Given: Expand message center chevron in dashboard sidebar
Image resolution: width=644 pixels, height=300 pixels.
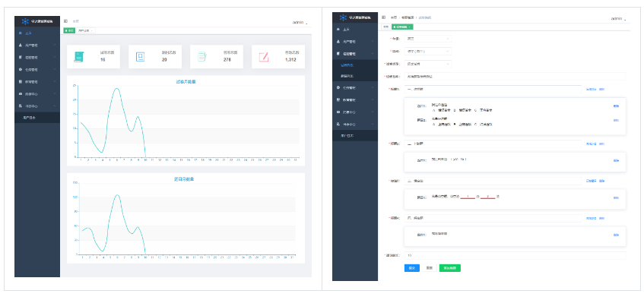Looking at the screenshot, I should tap(54, 93).
